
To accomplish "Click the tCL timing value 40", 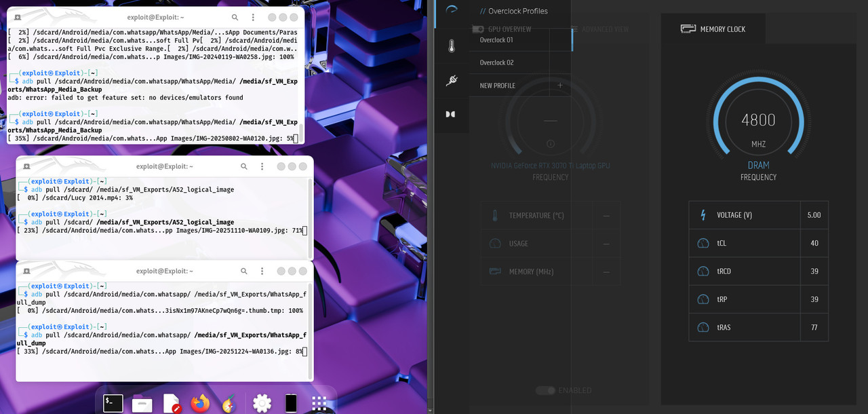I will [x=814, y=243].
